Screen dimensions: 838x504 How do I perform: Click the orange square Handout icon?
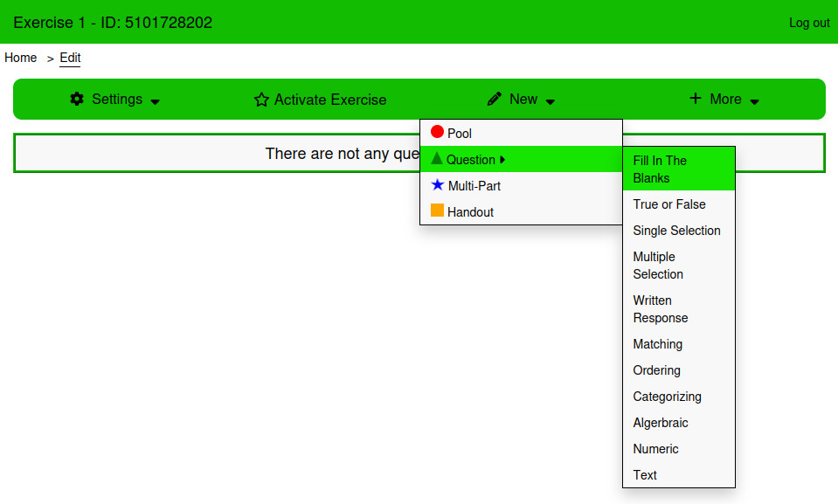point(437,211)
